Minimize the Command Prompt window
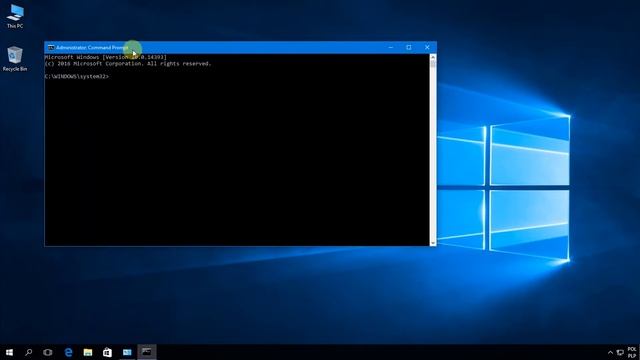Viewport: 640px width, 360px height. pos(391,47)
